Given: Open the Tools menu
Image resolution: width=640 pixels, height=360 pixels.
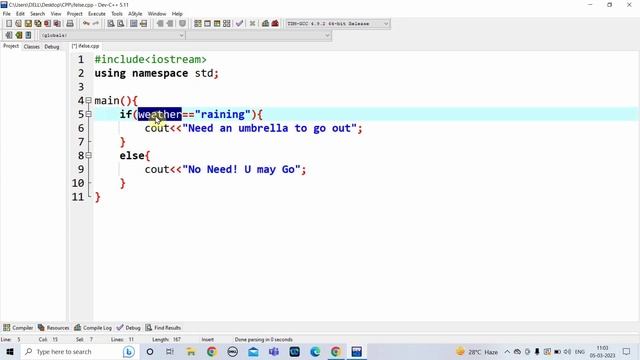Looking at the screenshot, I should click(x=117, y=14).
